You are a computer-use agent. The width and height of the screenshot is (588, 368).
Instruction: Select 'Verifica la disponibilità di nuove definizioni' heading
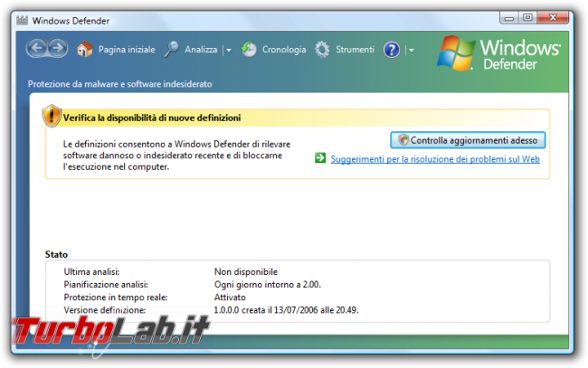152,118
